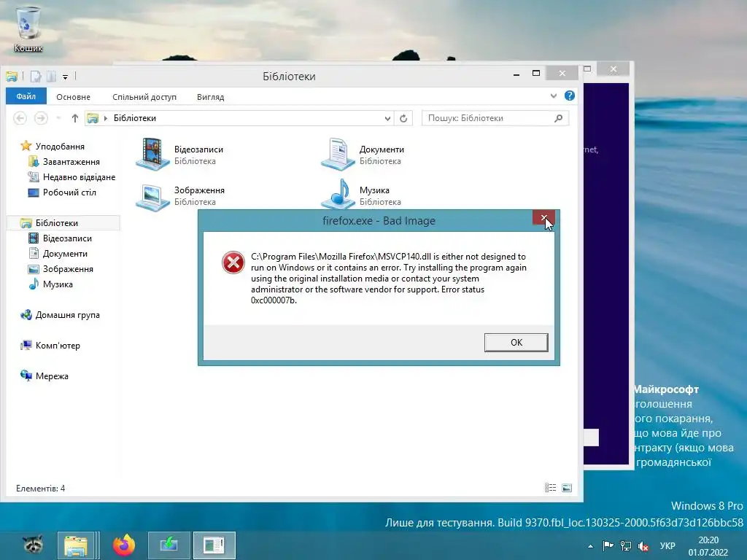The image size is (747, 560).
Task: Go back with the back arrow
Action: click(20, 117)
